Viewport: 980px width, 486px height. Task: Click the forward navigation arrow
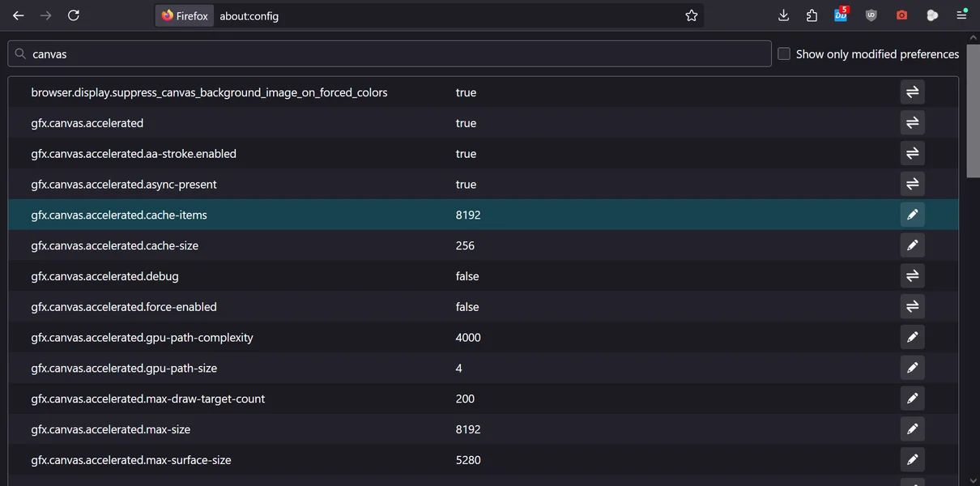(x=46, y=15)
